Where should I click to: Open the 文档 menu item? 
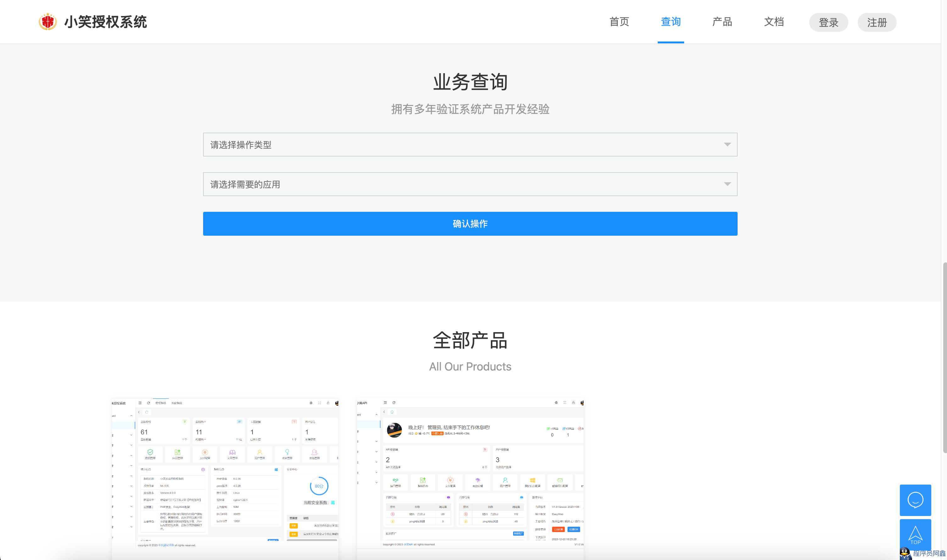(774, 22)
